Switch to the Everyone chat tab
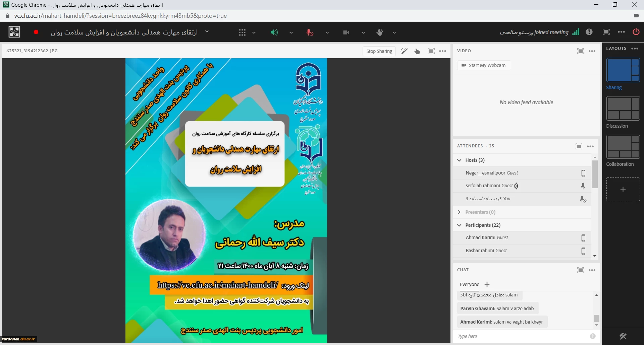 pos(469,284)
